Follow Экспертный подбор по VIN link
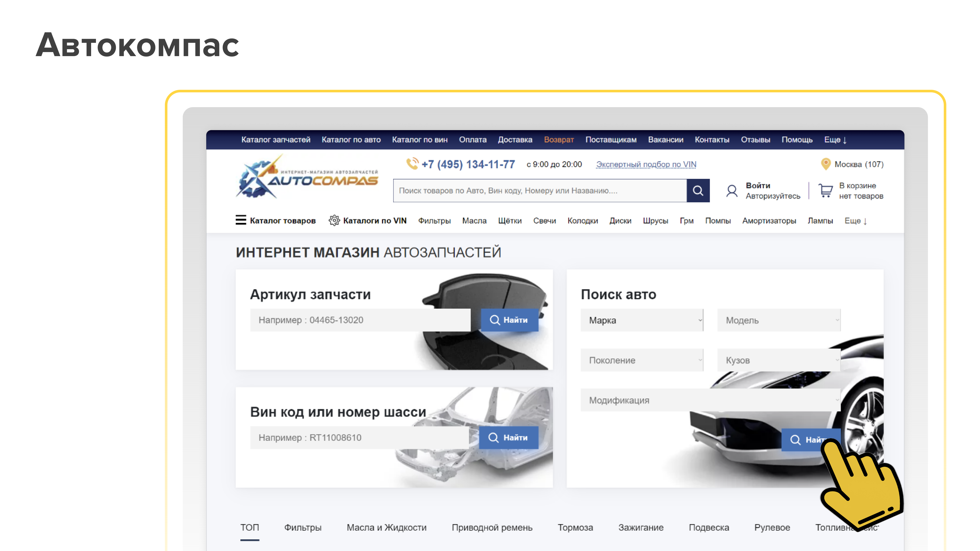The image size is (980, 551). [x=646, y=164]
